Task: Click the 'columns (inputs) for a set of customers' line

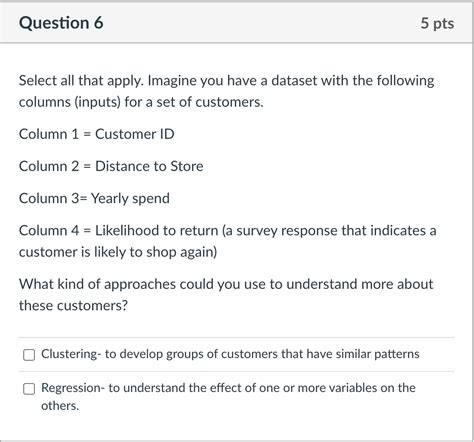Action: click(x=141, y=102)
